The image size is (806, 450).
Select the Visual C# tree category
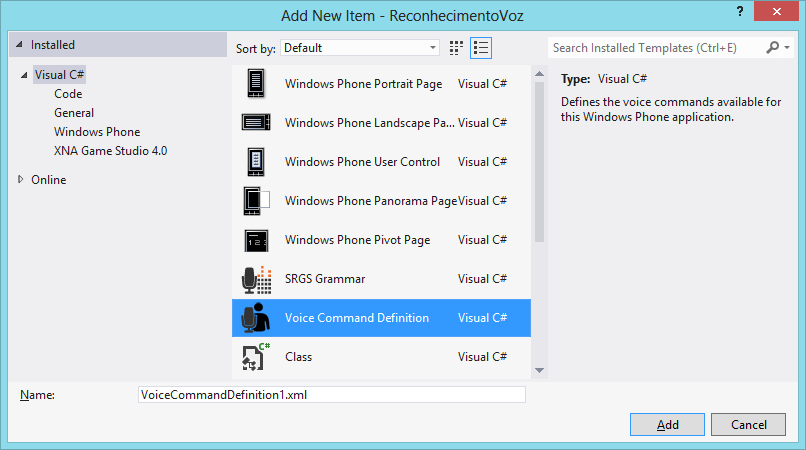pos(59,75)
